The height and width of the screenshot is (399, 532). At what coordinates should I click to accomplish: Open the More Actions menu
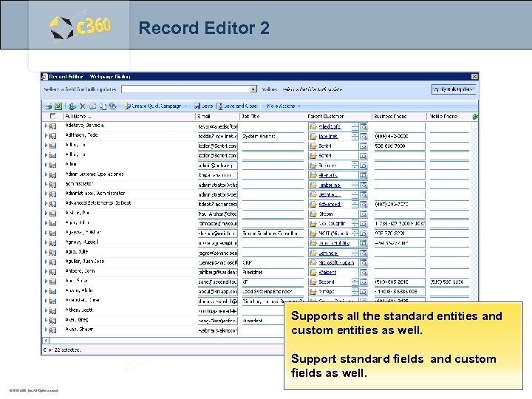click(283, 106)
